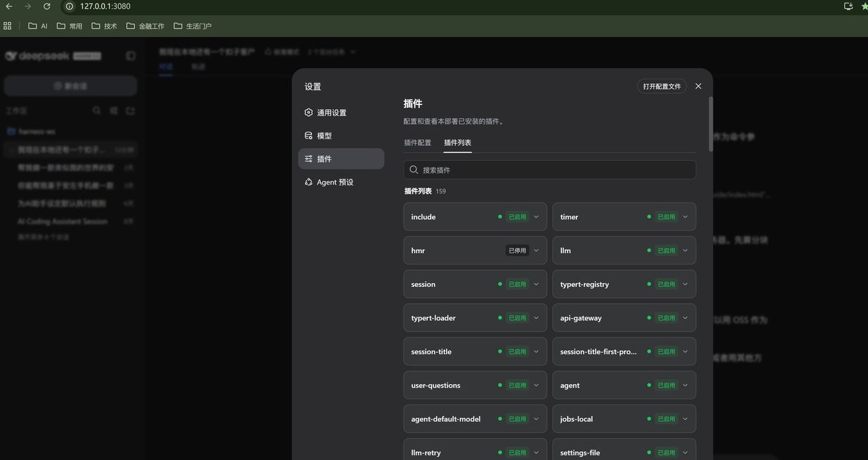
Task: Focus the 搜索插件 search field
Action: [x=549, y=170]
